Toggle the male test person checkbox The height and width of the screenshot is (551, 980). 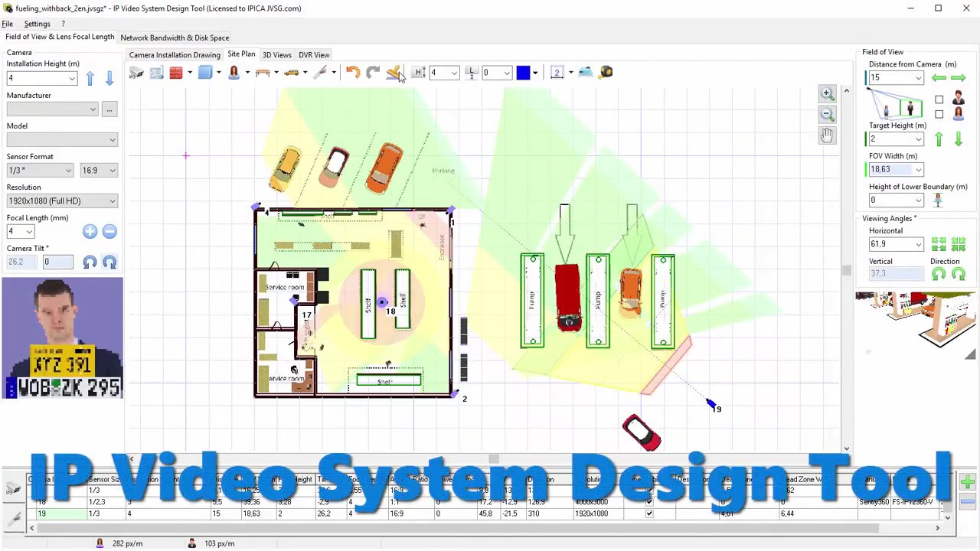[x=939, y=99]
